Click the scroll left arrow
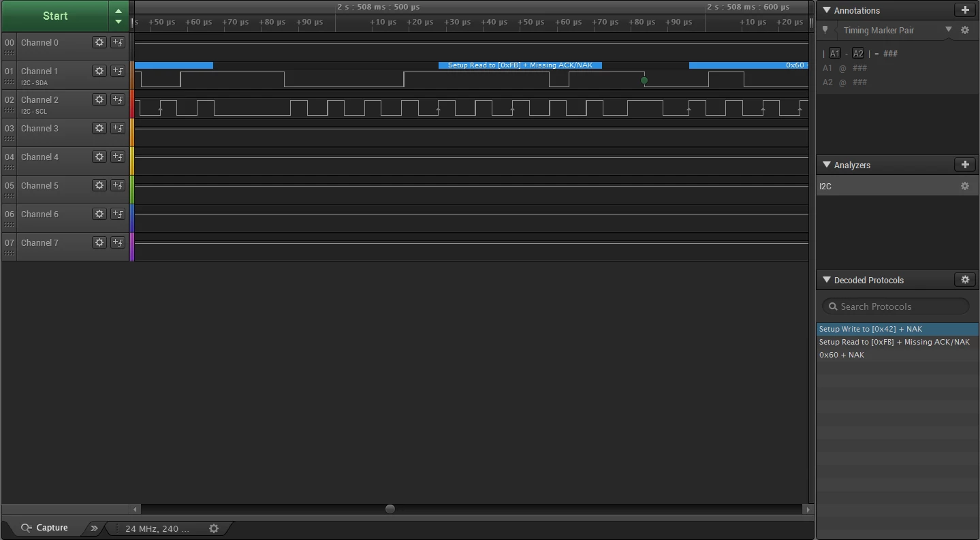The width and height of the screenshot is (980, 540). click(x=136, y=509)
